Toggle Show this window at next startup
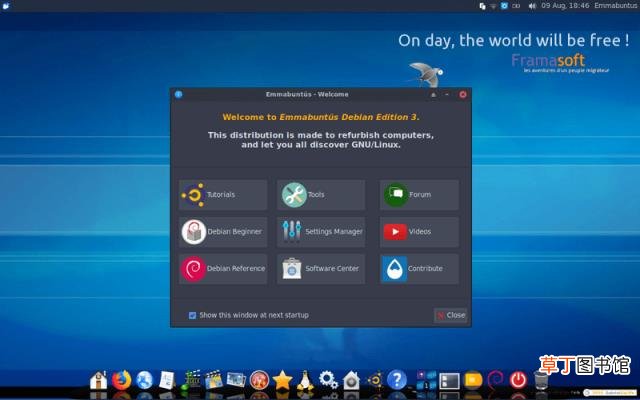 point(192,315)
